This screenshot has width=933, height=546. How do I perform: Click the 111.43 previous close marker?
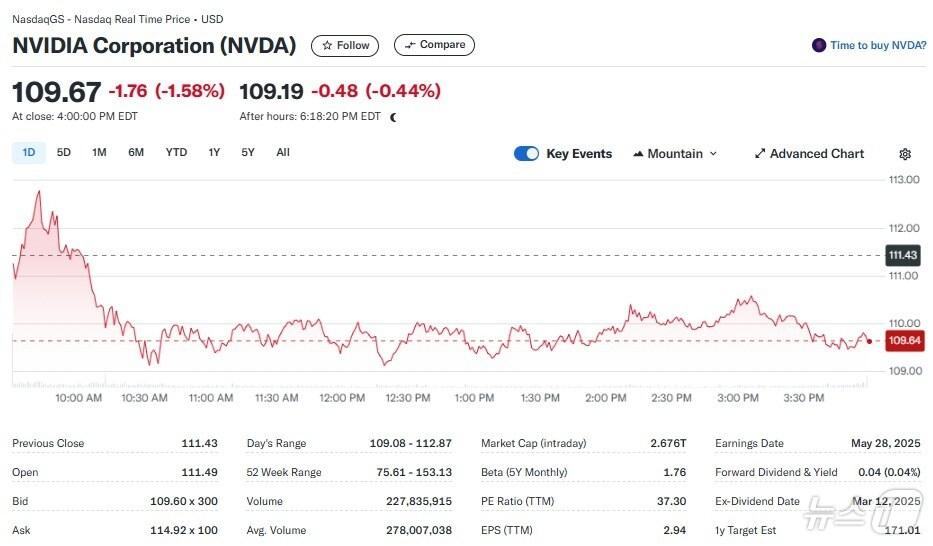tap(904, 255)
